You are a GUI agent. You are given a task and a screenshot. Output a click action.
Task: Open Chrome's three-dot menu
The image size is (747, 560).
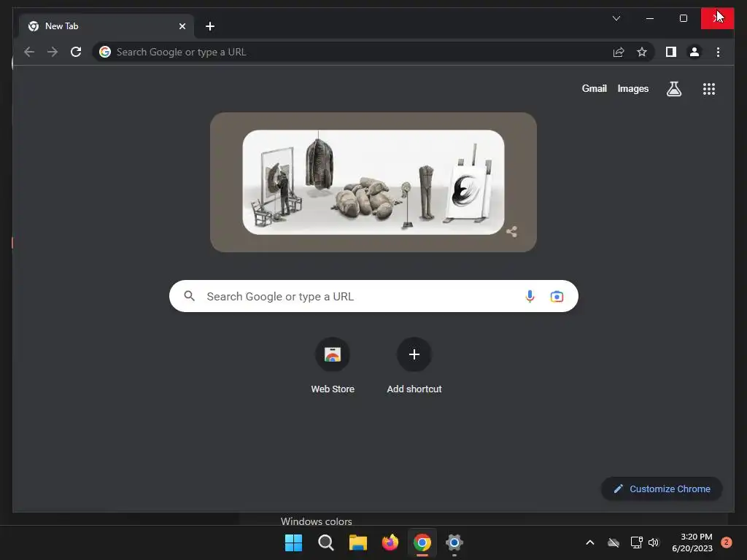pyautogui.click(x=718, y=52)
